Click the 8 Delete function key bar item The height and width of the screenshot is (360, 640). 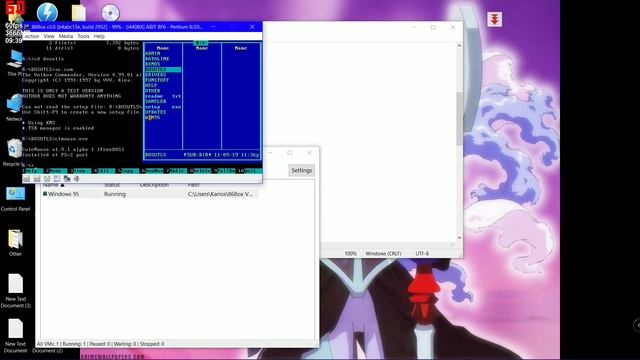(x=200, y=171)
